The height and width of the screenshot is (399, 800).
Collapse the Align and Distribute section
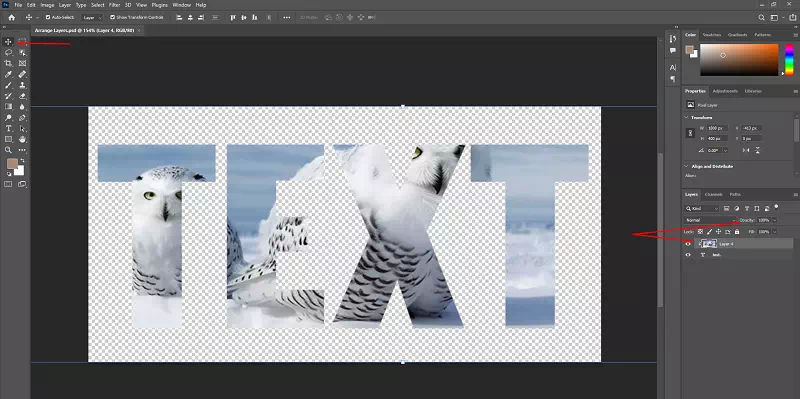click(x=687, y=166)
